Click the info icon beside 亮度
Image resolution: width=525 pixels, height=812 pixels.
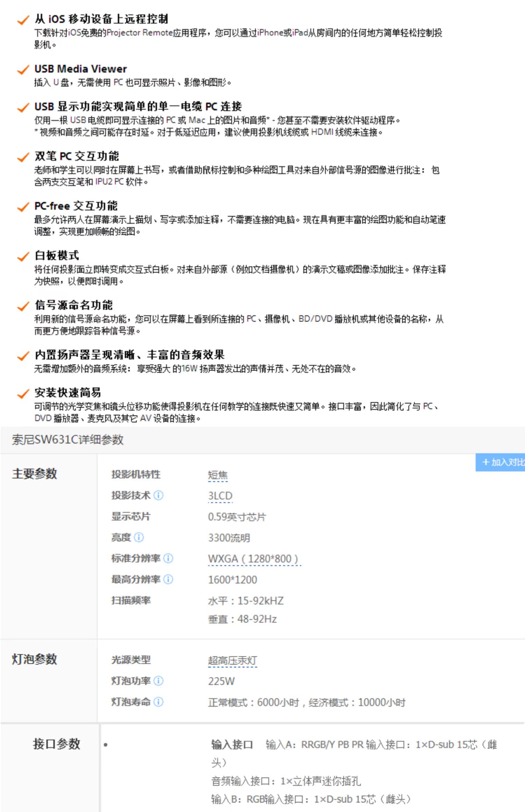(139, 537)
